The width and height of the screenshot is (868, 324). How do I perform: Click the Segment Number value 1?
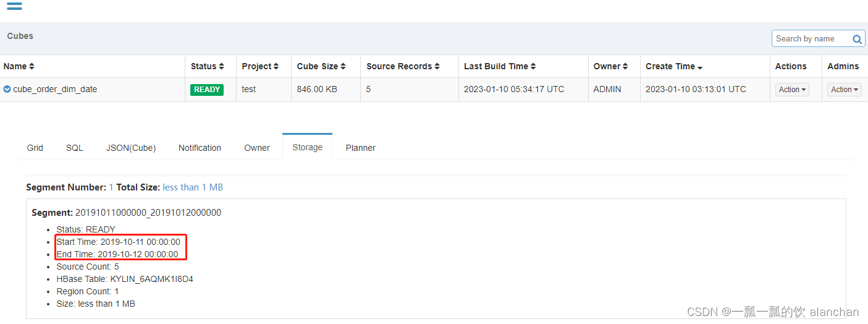[111, 187]
